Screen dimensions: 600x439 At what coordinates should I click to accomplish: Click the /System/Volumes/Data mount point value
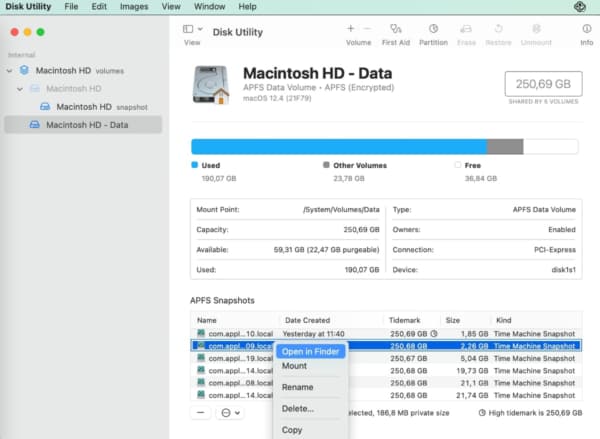click(341, 210)
